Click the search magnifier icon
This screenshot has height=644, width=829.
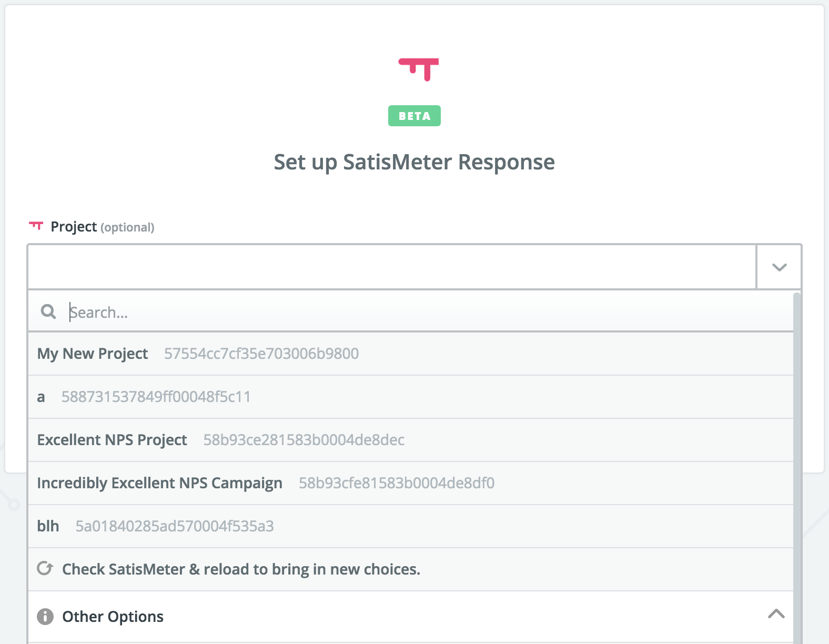[48, 311]
